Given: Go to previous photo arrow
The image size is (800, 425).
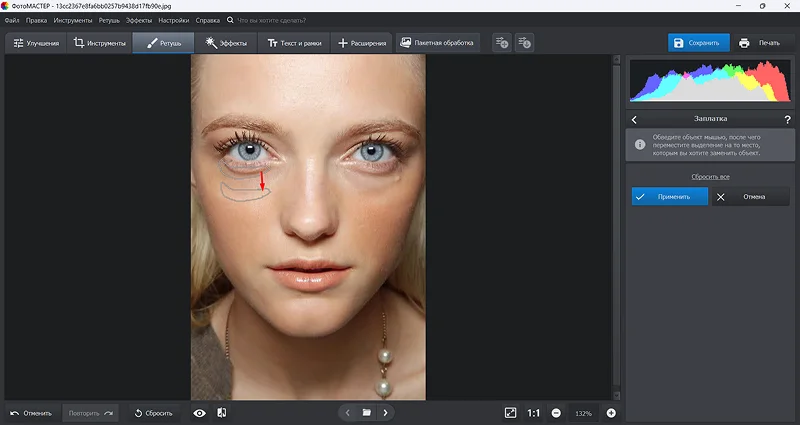Looking at the screenshot, I should click(x=347, y=413).
